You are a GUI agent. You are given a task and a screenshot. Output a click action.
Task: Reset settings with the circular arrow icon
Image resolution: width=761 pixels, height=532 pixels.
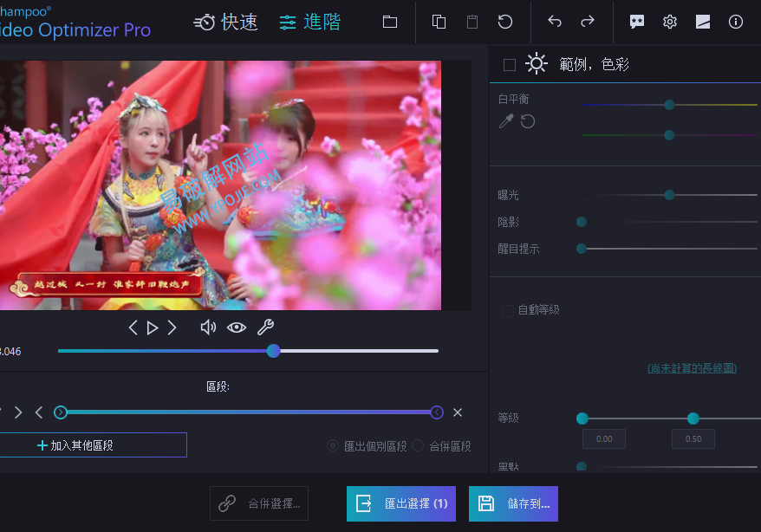505,22
